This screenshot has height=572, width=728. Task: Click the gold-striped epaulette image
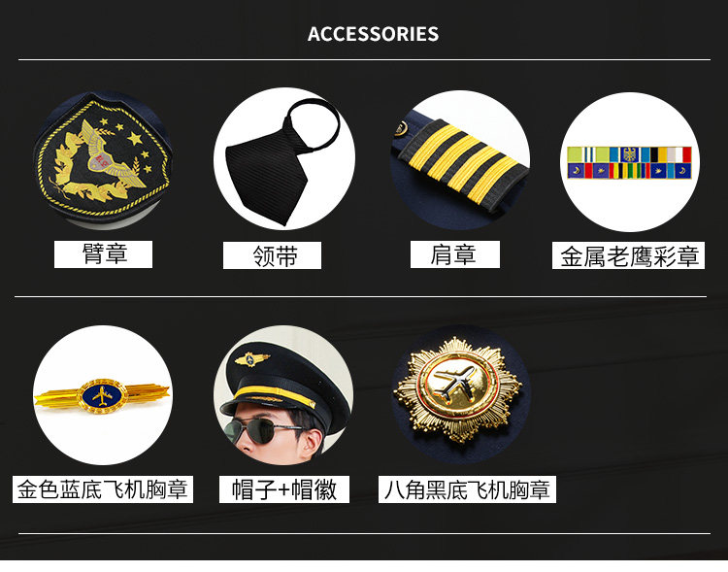point(460,160)
